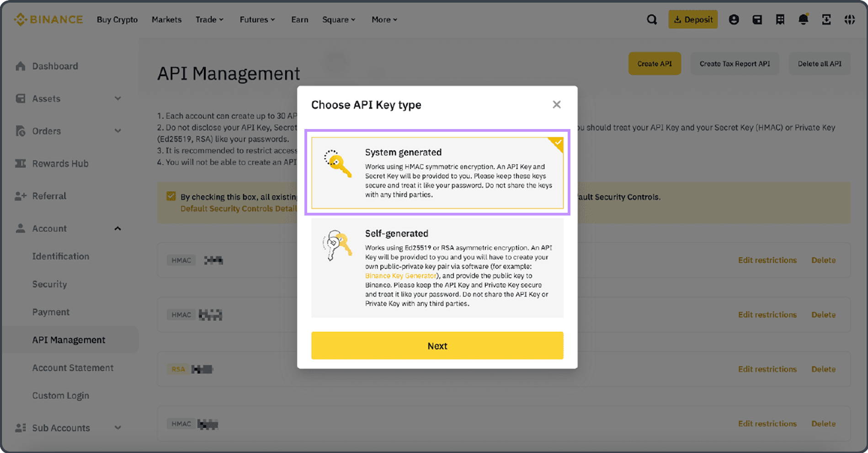The height and width of the screenshot is (453, 868).
Task: Edit restrictions for second HMAC key
Action: click(767, 314)
